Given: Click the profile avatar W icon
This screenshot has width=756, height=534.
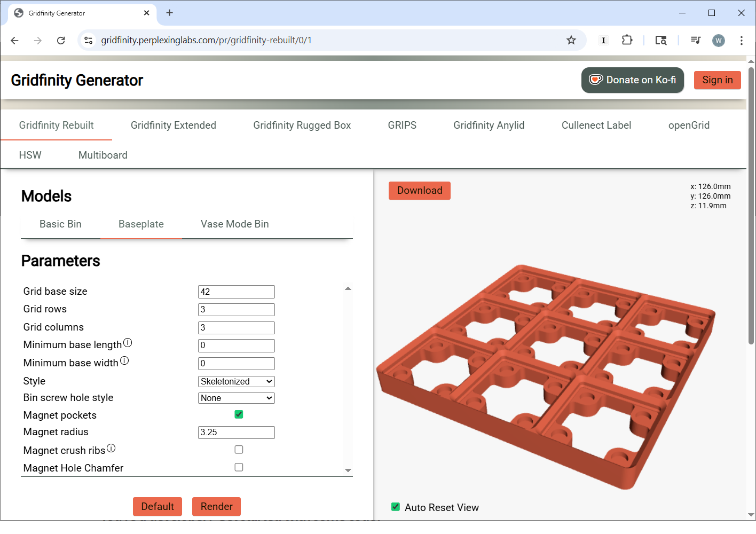Looking at the screenshot, I should click(719, 40).
